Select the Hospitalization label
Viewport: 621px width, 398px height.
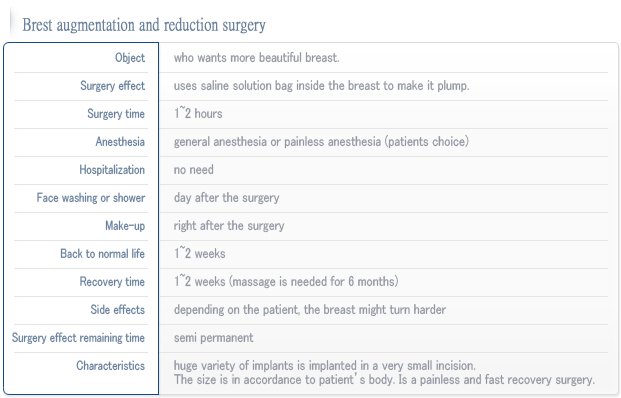[112, 170]
